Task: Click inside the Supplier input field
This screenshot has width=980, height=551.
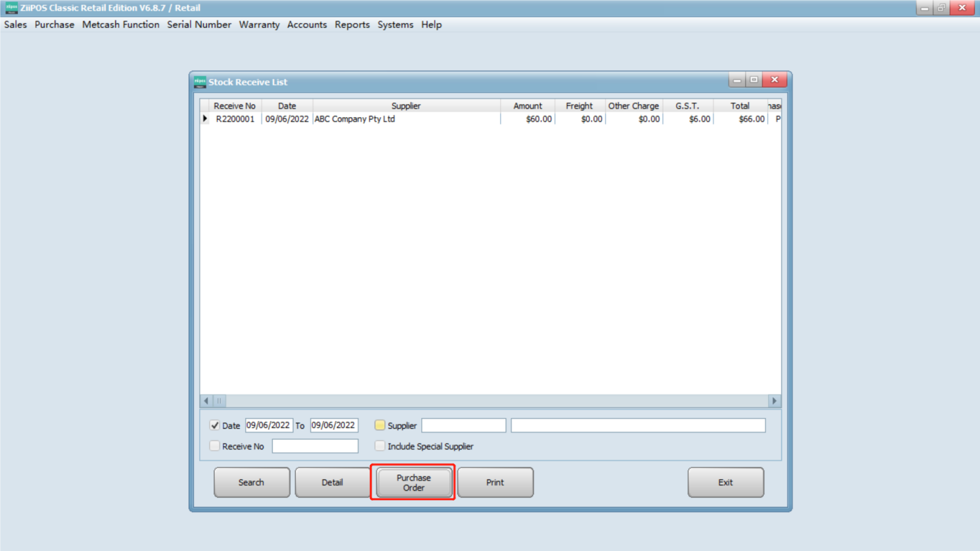Action: click(463, 425)
